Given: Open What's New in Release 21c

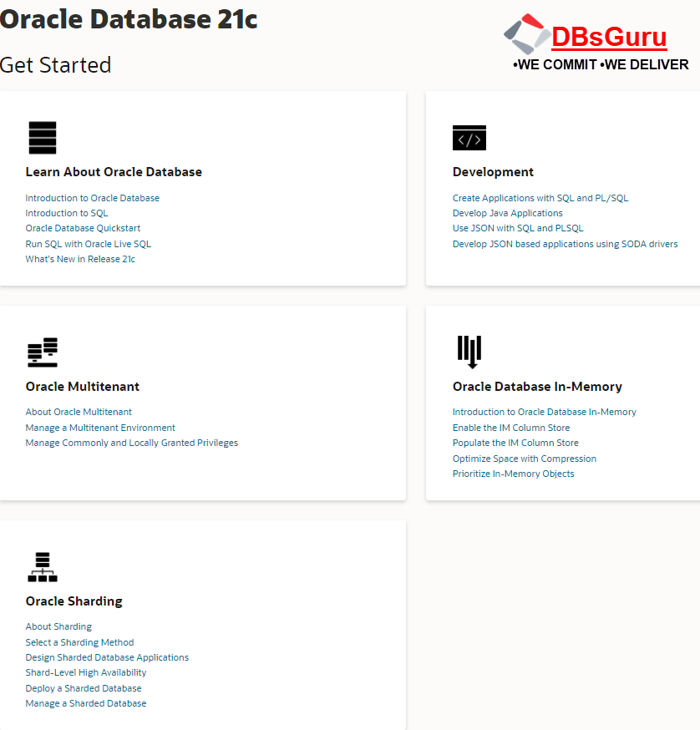Looking at the screenshot, I should [80, 259].
